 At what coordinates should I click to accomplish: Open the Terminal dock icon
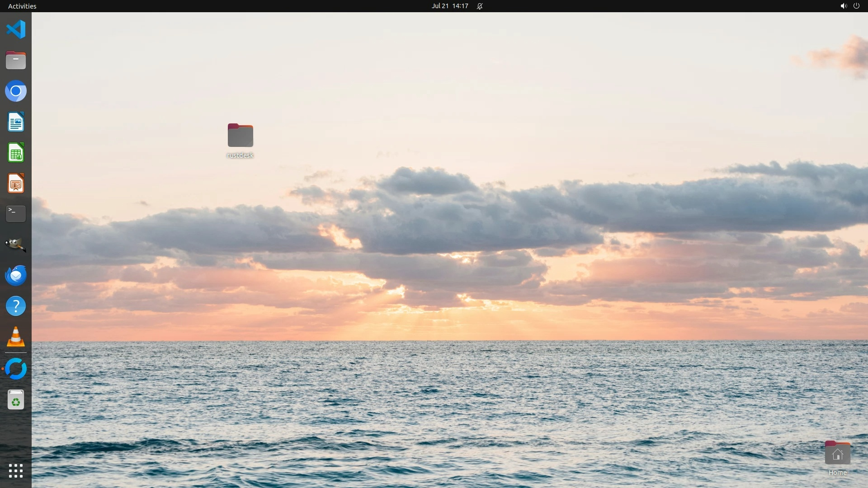click(x=16, y=214)
